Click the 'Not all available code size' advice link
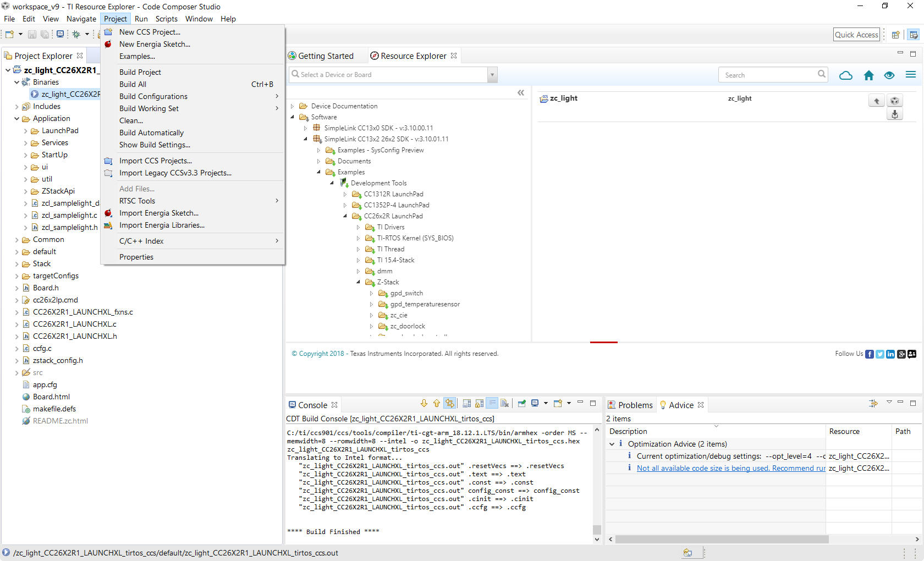Image resolution: width=924 pixels, height=561 pixels. pyautogui.click(x=731, y=468)
